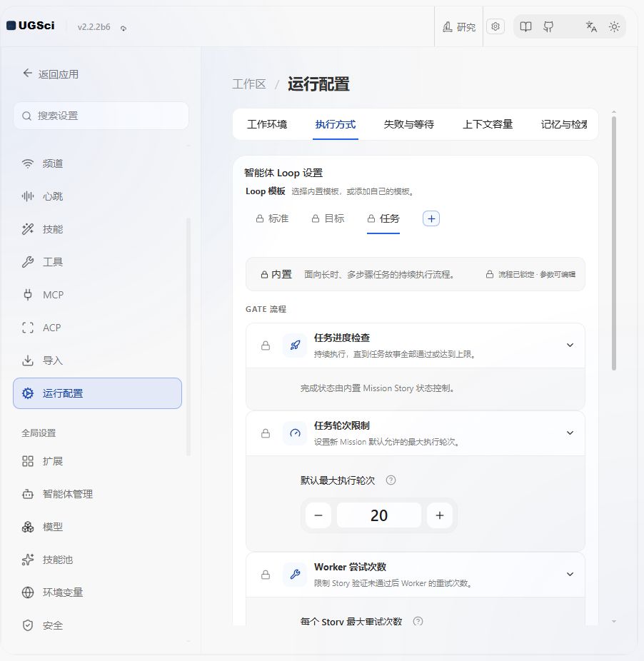Toggle light theme with sun icon
Viewport: 644px width, 661px height.
(614, 26)
